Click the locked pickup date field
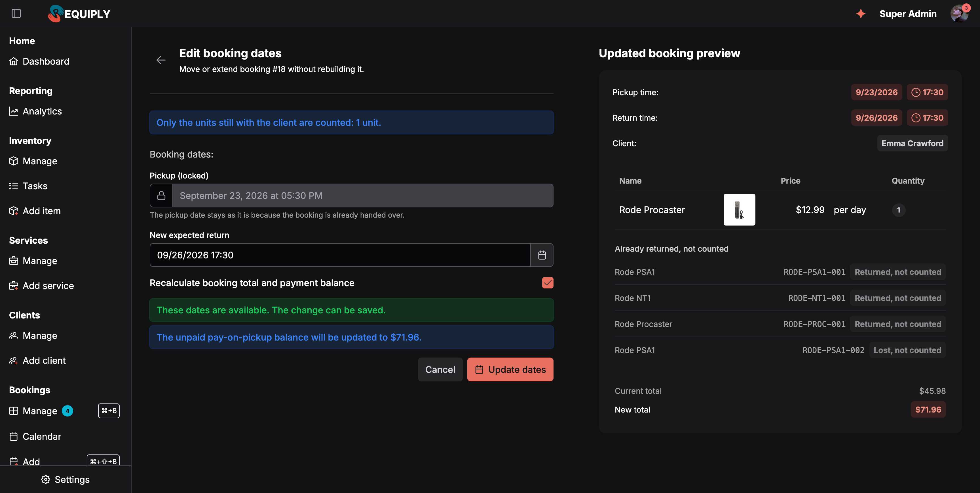This screenshot has height=493, width=980. coord(363,195)
